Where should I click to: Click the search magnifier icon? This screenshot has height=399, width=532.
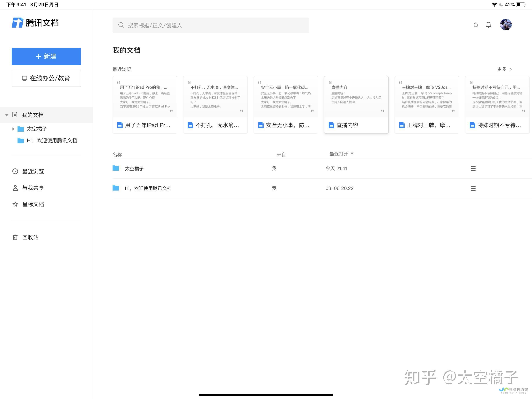(x=121, y=25)
